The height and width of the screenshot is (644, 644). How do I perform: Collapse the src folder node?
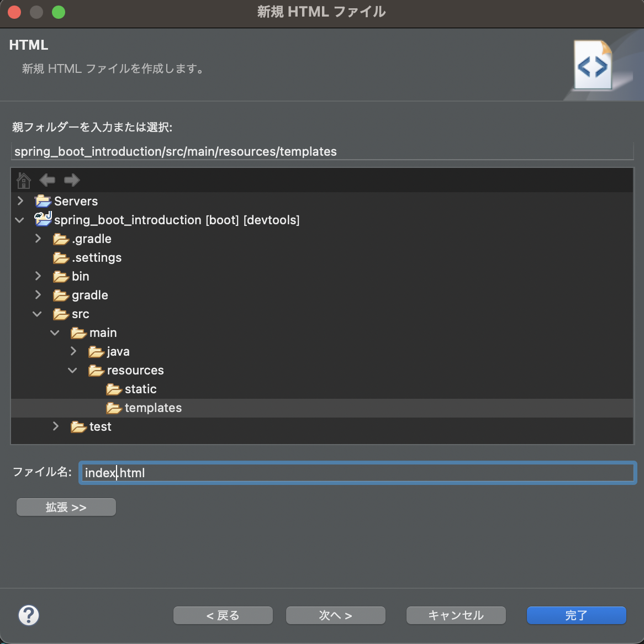(37, 313)
